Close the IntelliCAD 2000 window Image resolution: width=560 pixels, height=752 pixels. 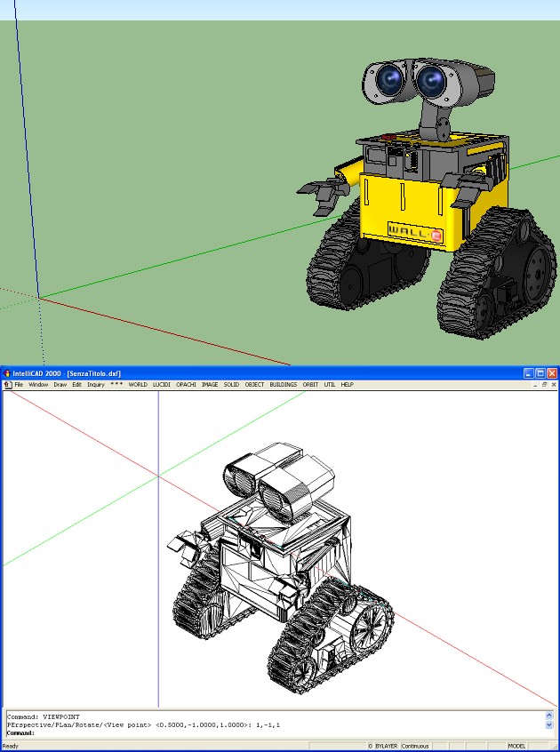point(552,373)
